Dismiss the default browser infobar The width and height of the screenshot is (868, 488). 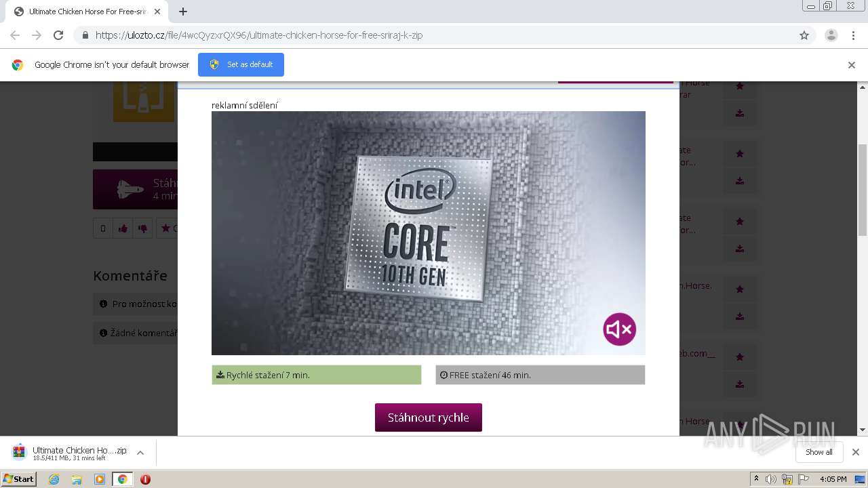(x=852, y=65)
